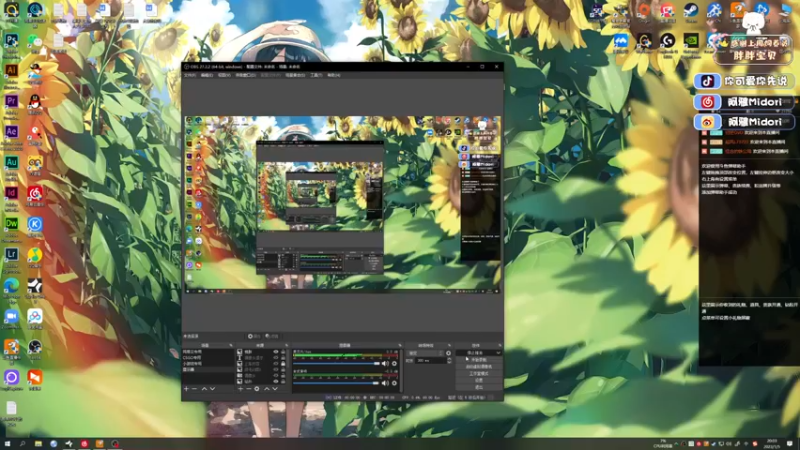This screenshot has height=450, width=800.
Task: Pop out the Scene Transitions dock header icon
Action: pyautogui.click(x=449, y=345)
